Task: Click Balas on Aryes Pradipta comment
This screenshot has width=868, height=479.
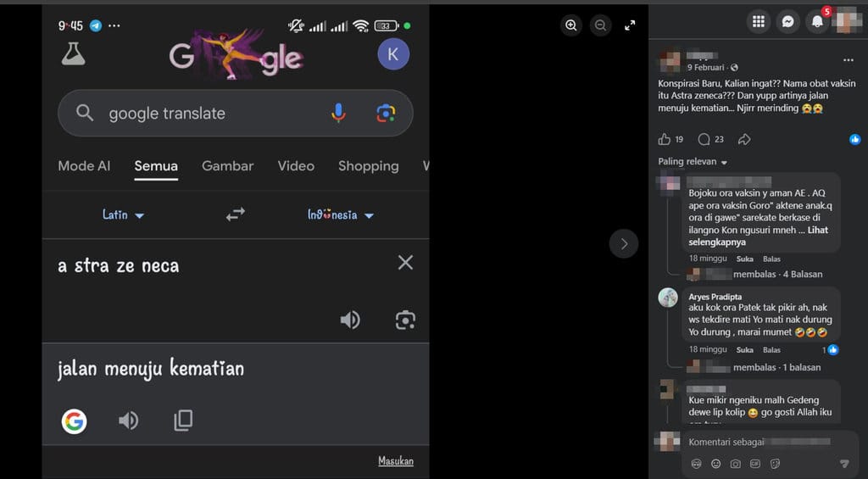Action: point(771,350)
